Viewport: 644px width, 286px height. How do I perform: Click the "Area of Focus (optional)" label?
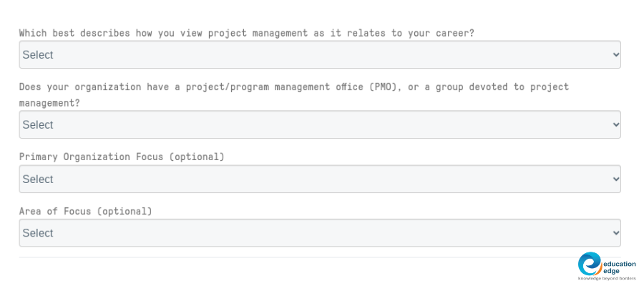click(x=86, y=212)
